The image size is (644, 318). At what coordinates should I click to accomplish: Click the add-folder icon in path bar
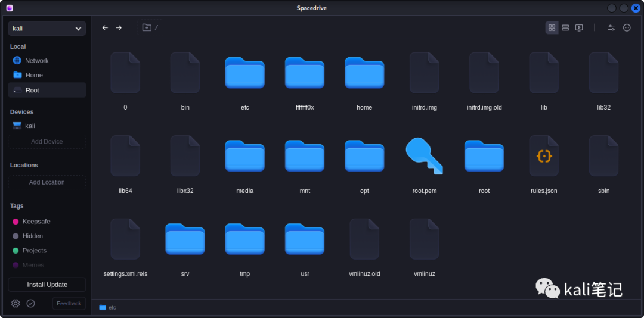pyautogui.click(x=147, y=27)
